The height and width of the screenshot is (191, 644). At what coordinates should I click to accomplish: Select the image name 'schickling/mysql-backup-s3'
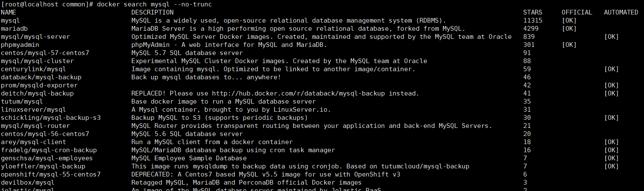(x=51, y=118)
